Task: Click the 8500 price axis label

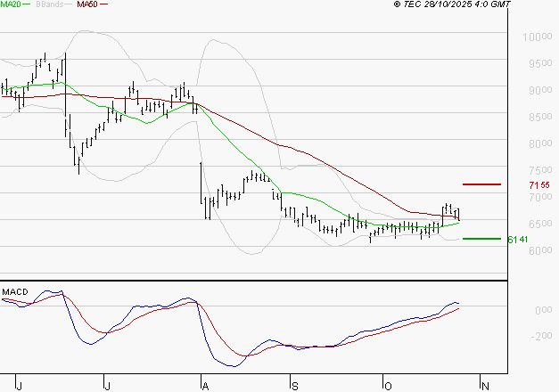Action: click(540, 117)
